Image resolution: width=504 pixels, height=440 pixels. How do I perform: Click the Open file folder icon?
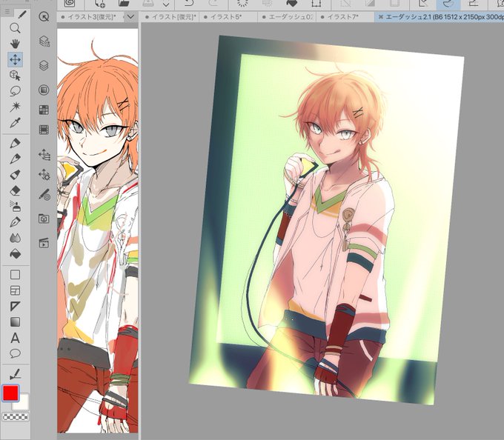124,4
